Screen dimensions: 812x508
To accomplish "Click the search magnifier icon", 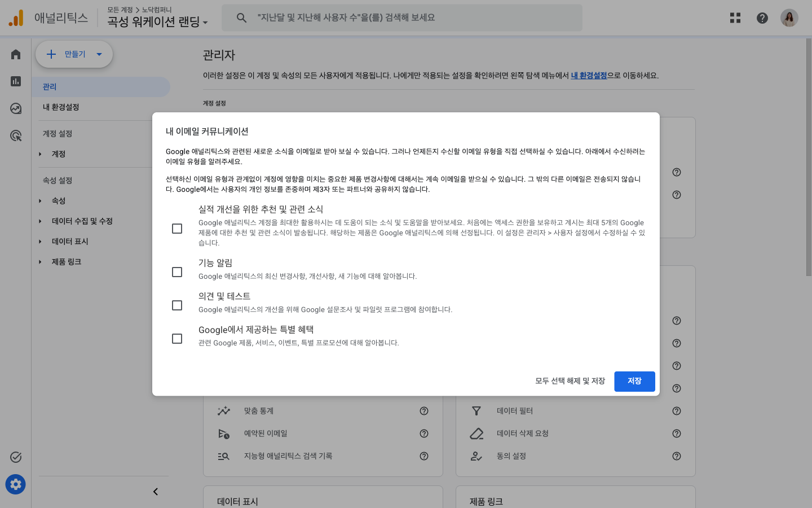I will coord(241,18).
